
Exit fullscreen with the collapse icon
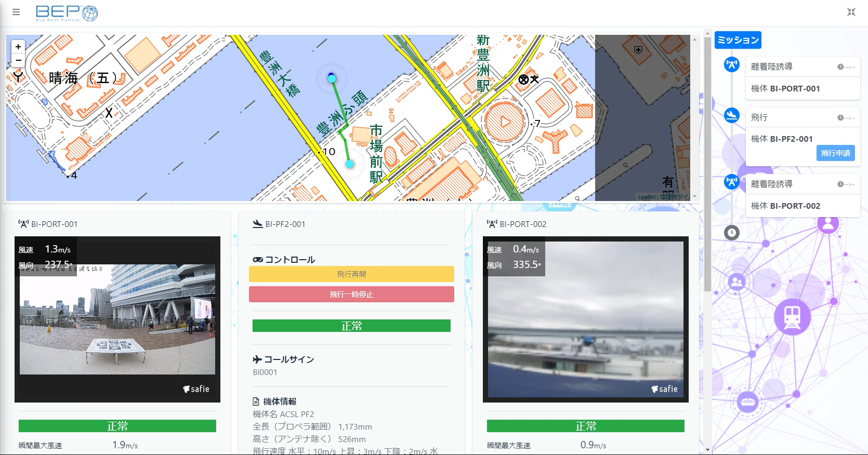point(851,12)
